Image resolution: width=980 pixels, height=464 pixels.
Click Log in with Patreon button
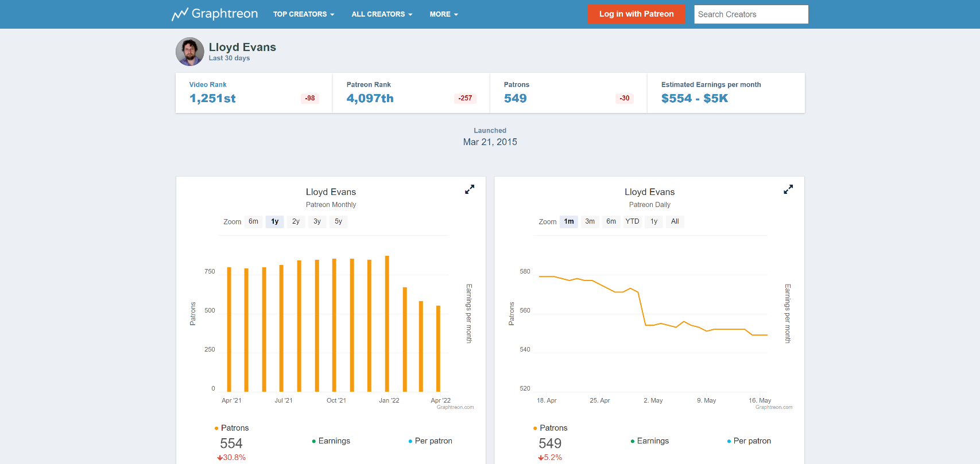636,14
